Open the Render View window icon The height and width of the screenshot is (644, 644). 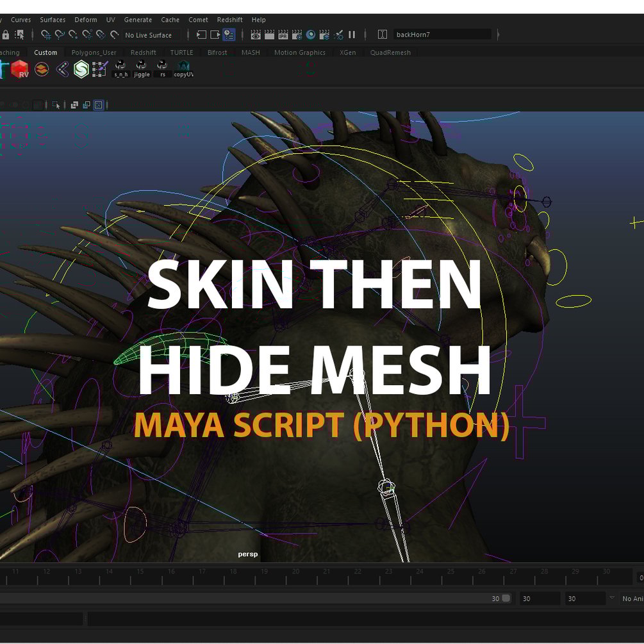coord(256,35)
